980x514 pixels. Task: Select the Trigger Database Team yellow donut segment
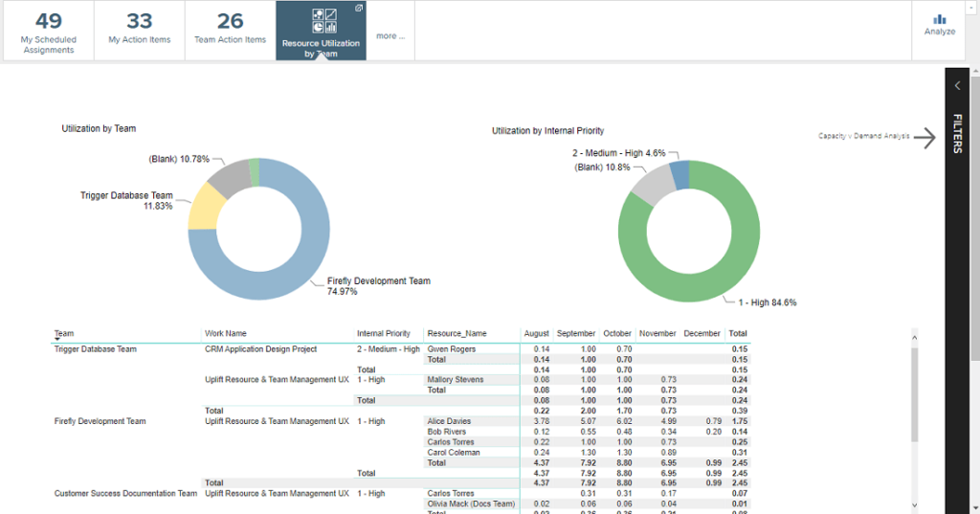coord(204,209)
